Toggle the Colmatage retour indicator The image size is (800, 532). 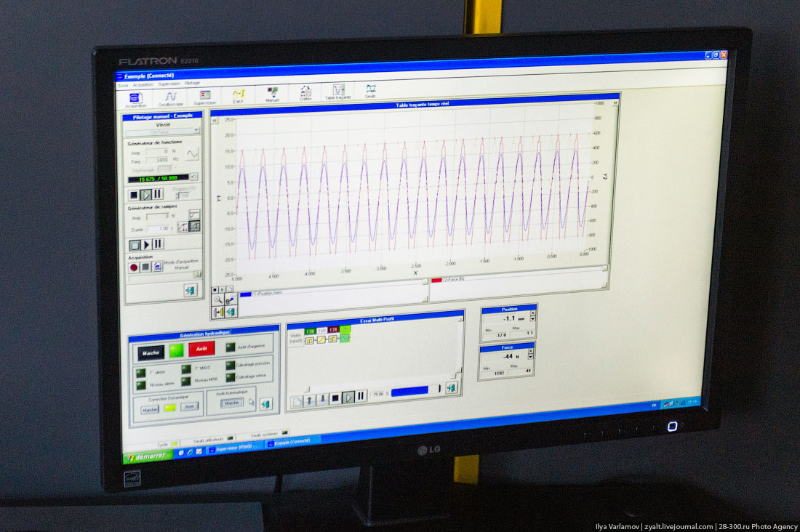[x=231, y=377]
